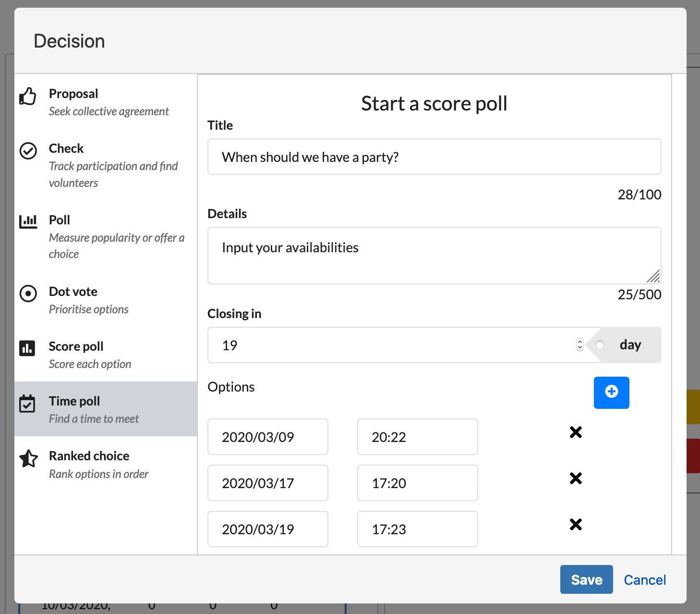Delete the 2020/03/17 option row
This screenshot has height=614, width=700.
pyautogui.click(x=576, y=479)
